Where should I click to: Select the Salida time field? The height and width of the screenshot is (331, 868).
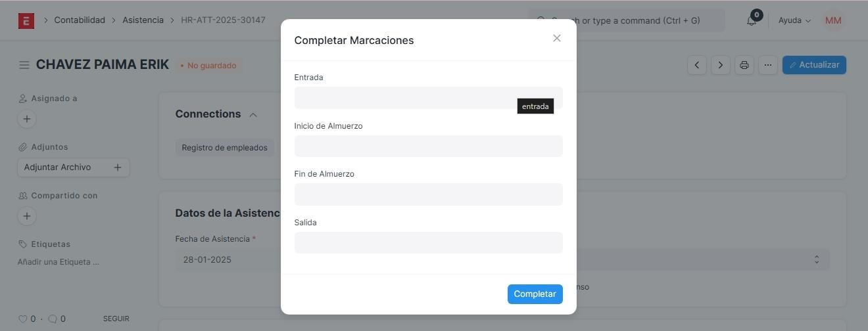(428, 242)
